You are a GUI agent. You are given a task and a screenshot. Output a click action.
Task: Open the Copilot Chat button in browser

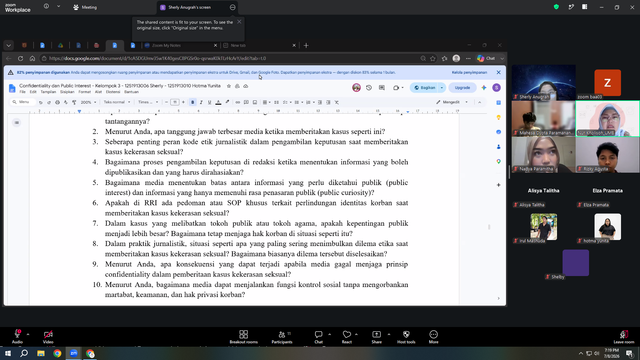[x=486, y=58]
